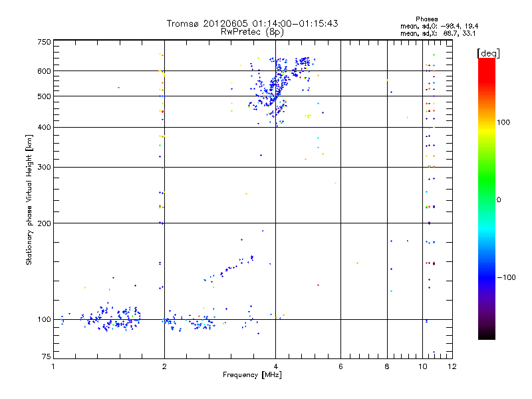Click the colorbar tick label '100'
The image size is (532, 399).
pos(503,122)
